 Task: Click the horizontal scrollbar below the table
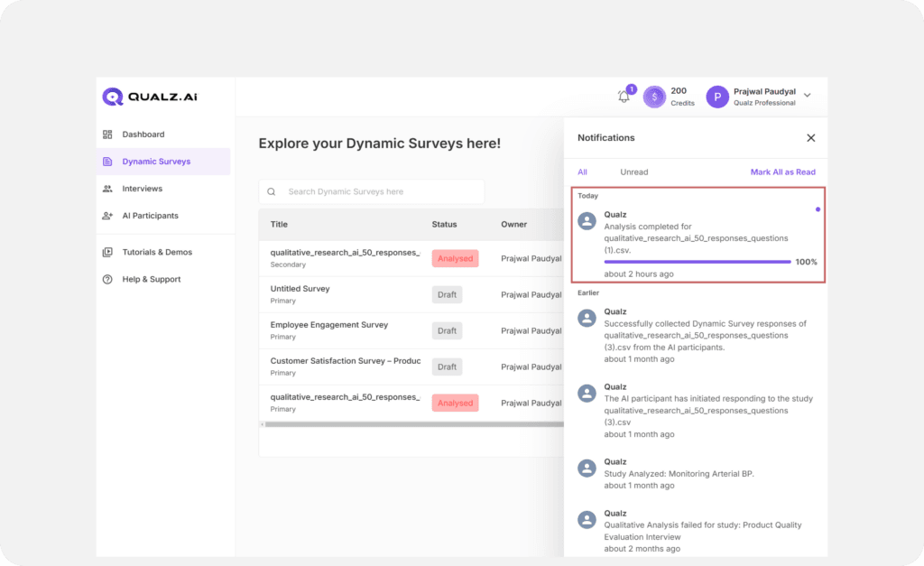pos(413,423)
